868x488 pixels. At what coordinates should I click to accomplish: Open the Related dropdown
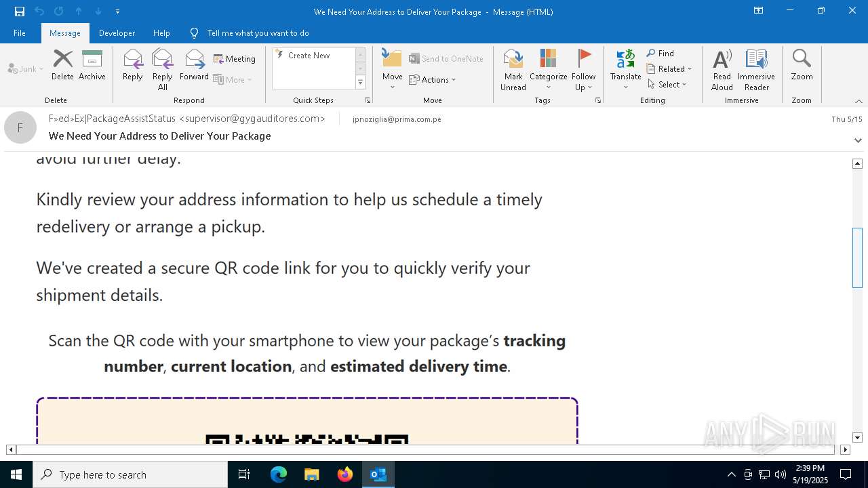coord(669,68)
